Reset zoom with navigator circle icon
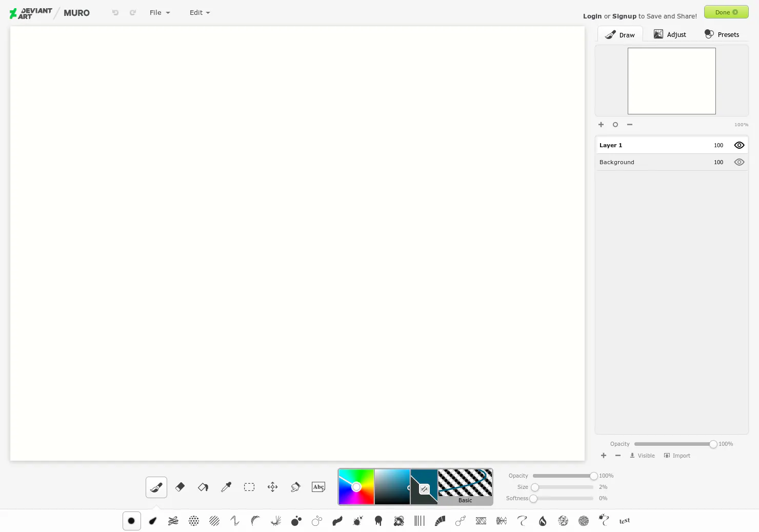This screenshot has width=759, height=532. [x=615, y=125]
